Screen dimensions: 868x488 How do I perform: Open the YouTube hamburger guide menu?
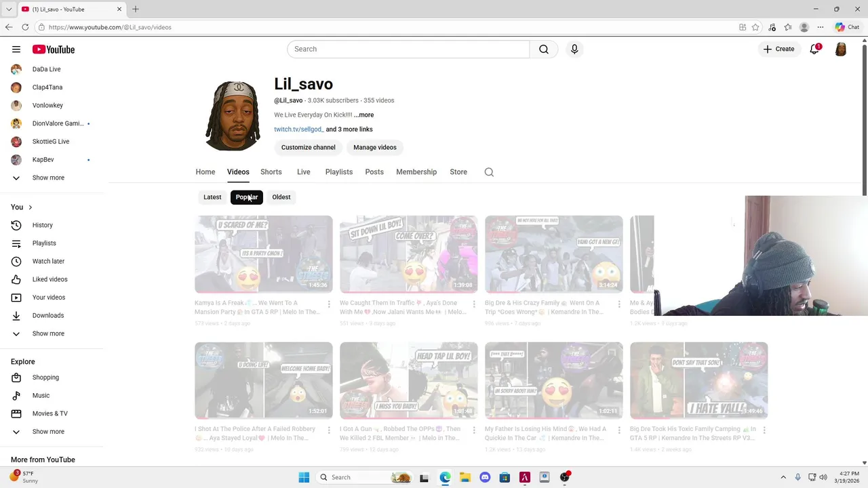tap(16, 49)
